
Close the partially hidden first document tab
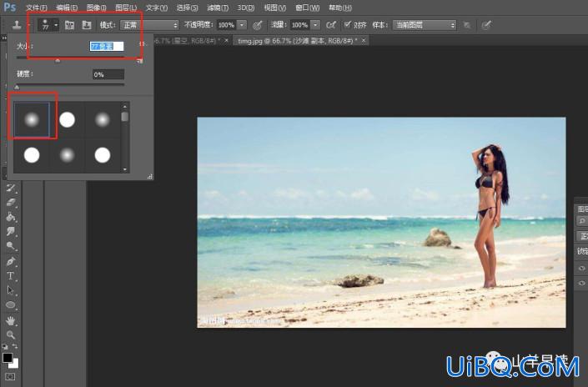click(x=226, y=41)
